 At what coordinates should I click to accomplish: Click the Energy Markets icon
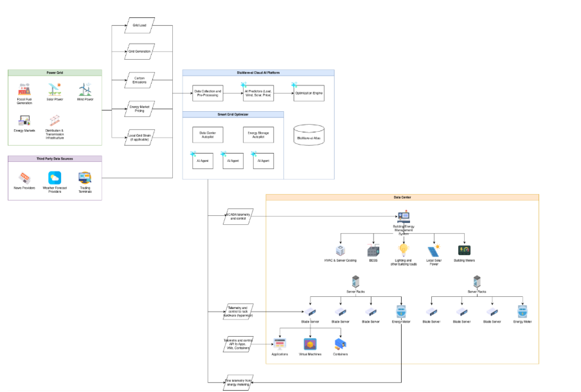25,120
